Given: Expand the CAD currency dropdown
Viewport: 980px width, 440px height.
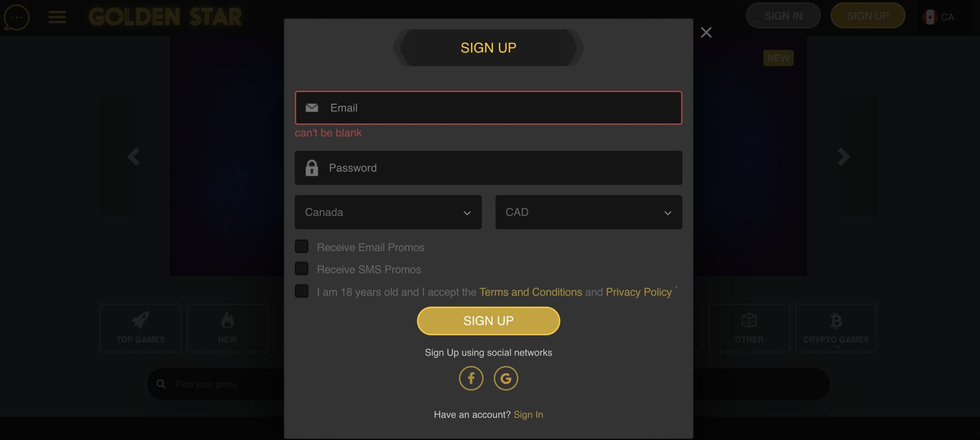Looking at the screenshot, I should pos(588,212).
